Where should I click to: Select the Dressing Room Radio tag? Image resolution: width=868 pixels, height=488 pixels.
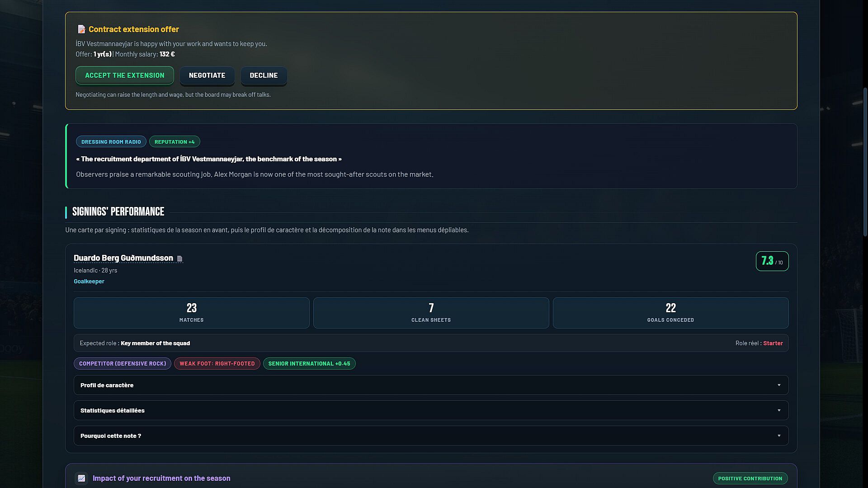(x=111, y=142)
